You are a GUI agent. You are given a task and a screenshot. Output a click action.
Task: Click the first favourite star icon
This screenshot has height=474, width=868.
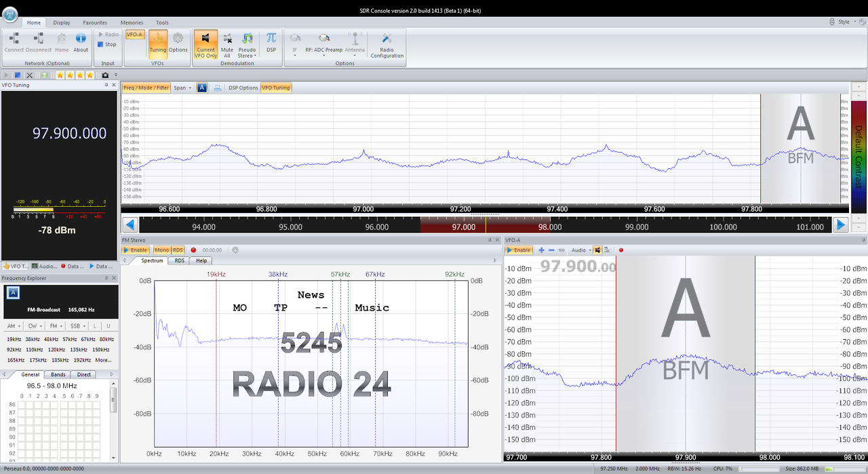60,75
